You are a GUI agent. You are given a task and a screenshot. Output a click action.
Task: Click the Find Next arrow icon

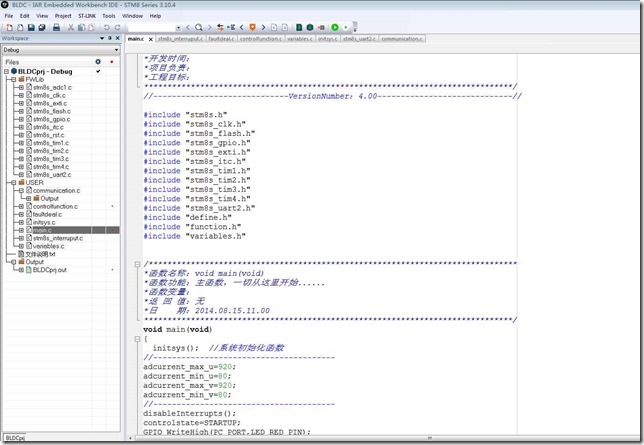pyautogui.click(x=209, y=28)
